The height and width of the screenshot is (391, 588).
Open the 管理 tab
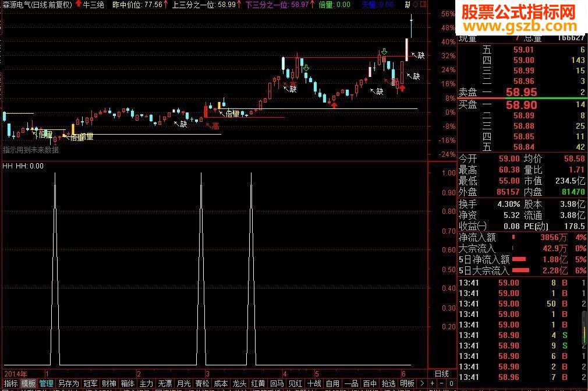tap(46, 383)
